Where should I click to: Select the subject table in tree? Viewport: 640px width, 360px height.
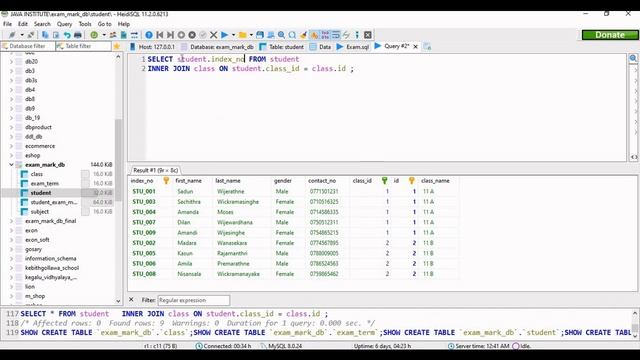40,212
